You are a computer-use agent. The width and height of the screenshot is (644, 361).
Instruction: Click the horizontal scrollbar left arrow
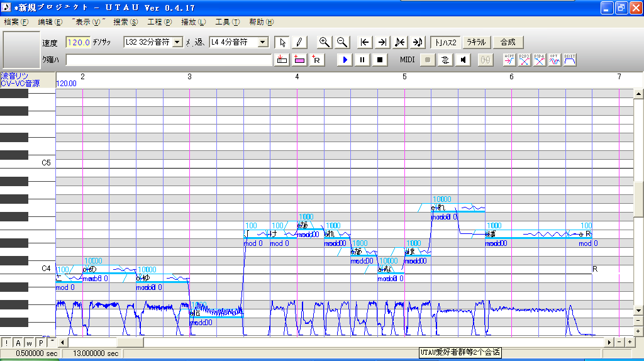tap(62, 342)
